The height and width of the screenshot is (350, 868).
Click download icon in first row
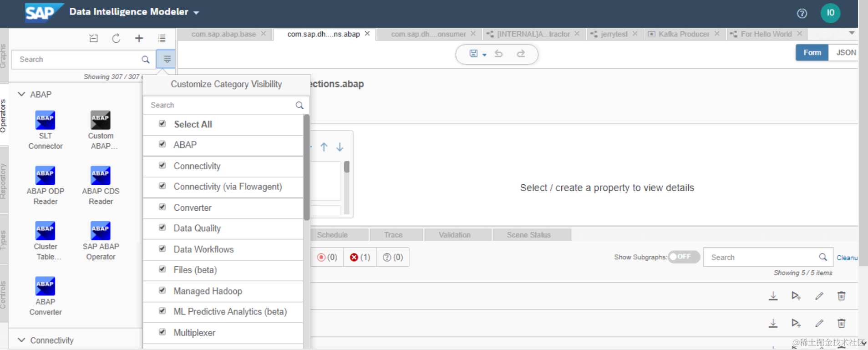773,296
